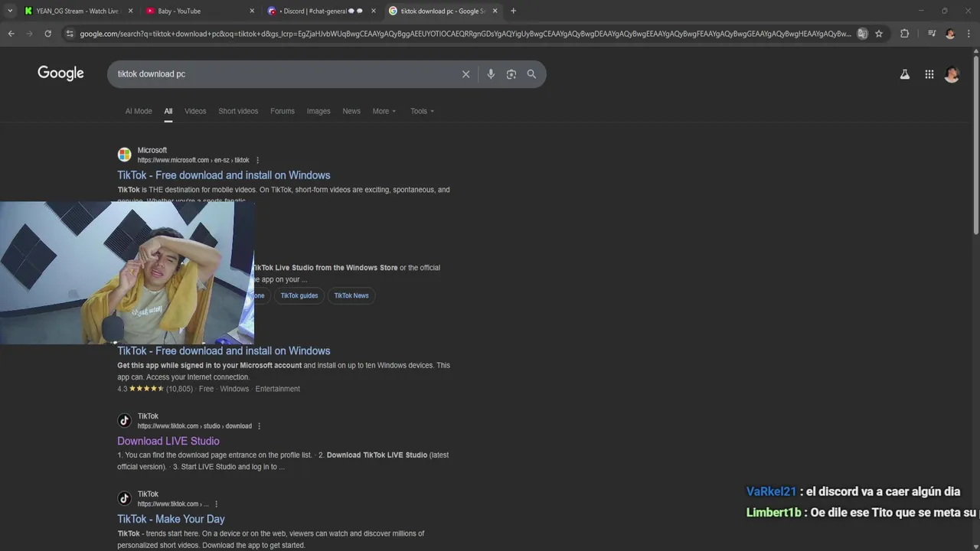Submit search with the magnifier icon
980x551 pixels.
(531, 74)
